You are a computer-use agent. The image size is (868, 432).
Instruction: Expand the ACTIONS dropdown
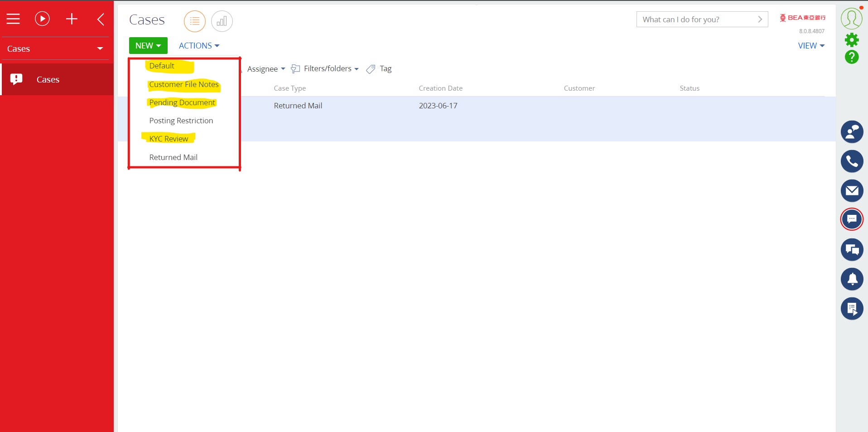pos(198,45)
